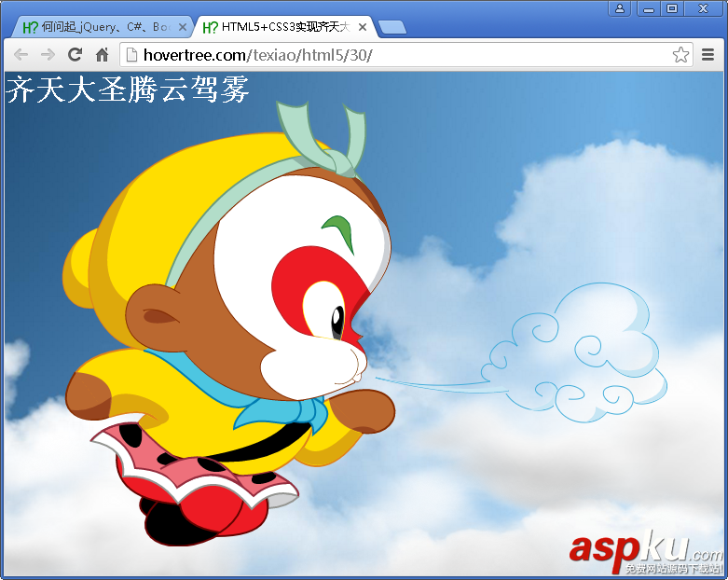Focus the address bar with hovertree.com URL

click(x=406, y=55)
